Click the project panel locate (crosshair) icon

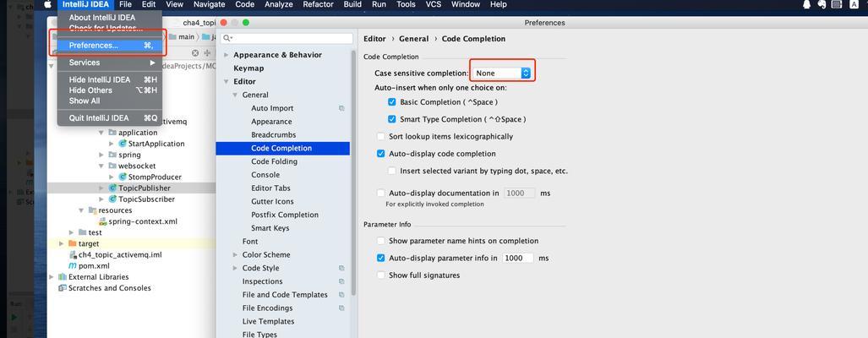click(195, 53)
